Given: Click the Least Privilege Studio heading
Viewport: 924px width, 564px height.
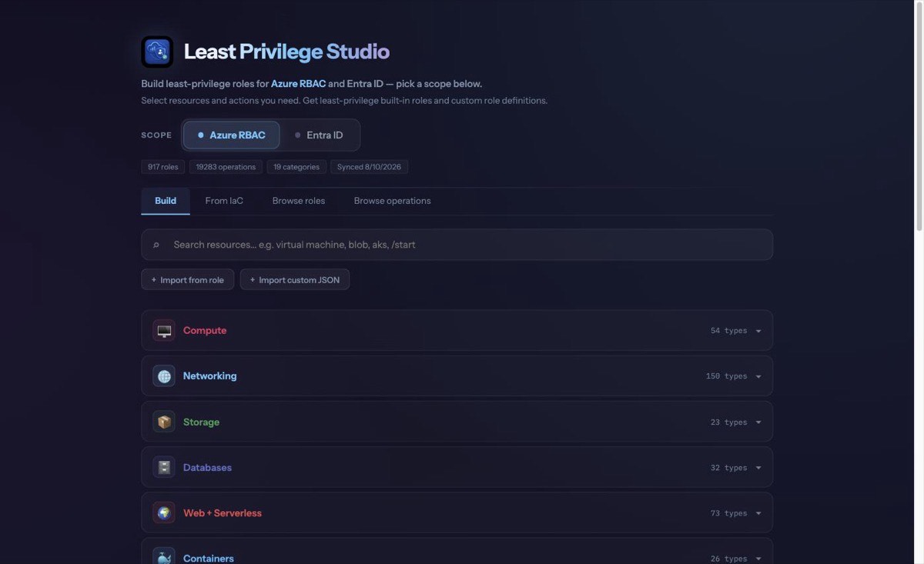Looking at the screenshot, I should pos(286,52).
